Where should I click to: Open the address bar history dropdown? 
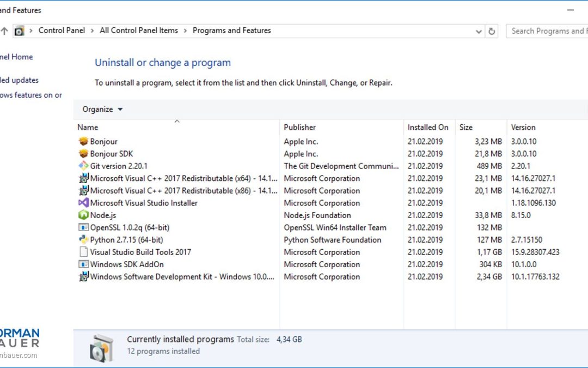(x=479, y=31)
